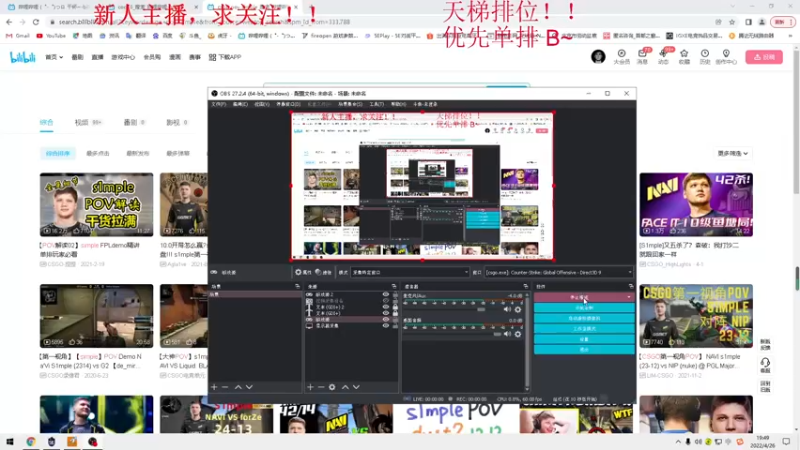Open the 大会员 icon in bilibili header
The height and width of the screenshot is (450, 800).
(621, 57)
